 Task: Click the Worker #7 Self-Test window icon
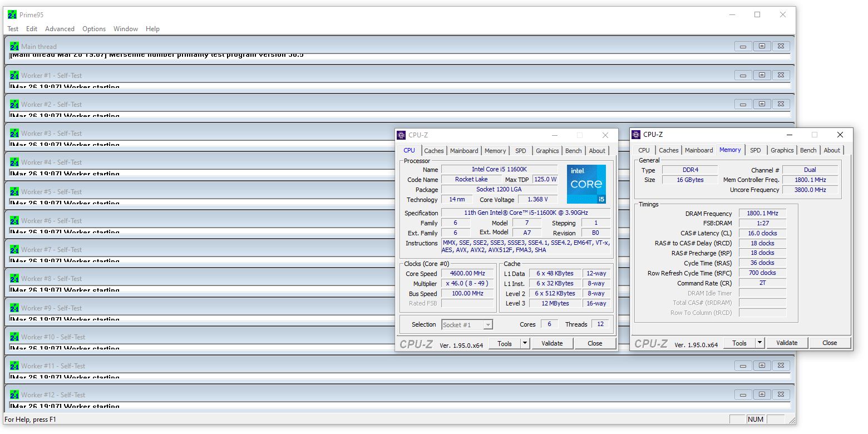point(14,250)
